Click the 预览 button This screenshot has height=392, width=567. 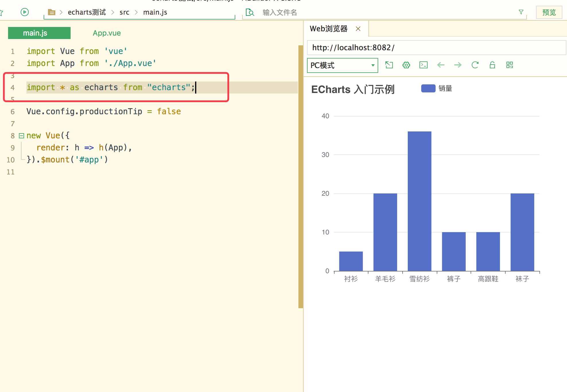pyautogui.click(x=549, y=12)
